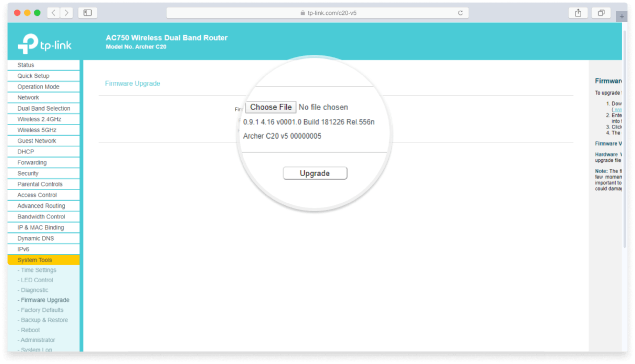Select Administrator under System Tools

(36, 340)
